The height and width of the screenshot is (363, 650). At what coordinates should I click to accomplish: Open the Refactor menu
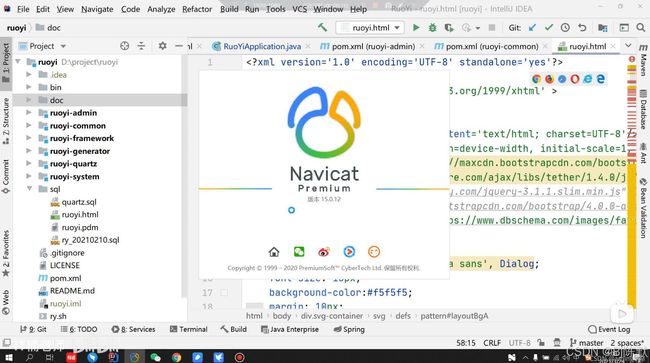coord(197,9)
